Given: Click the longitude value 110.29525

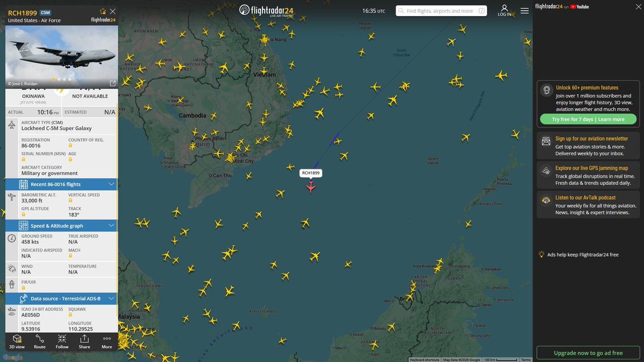Looking at the screenshot, I should click(x=82, y=329).
